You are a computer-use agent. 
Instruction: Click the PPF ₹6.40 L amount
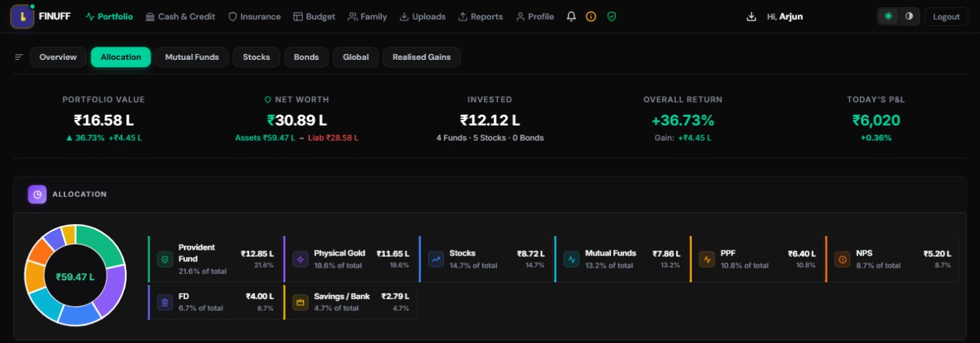pyautogui.click(x=802, y=253)
